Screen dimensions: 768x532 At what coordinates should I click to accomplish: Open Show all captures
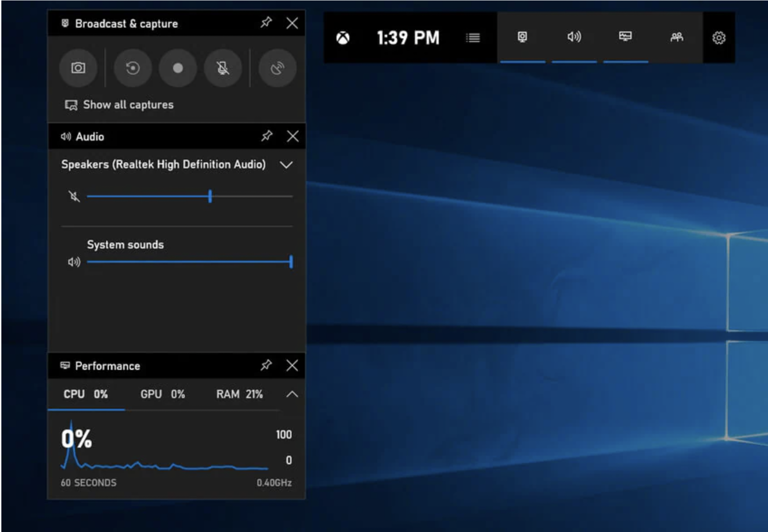(119, 105)
